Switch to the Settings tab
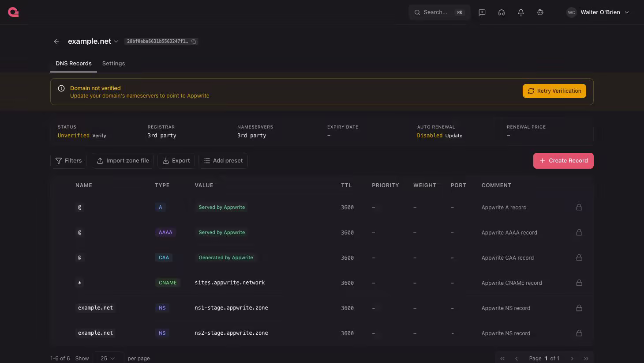The height and width of the screenshot is (363, 644). point(113,64)
